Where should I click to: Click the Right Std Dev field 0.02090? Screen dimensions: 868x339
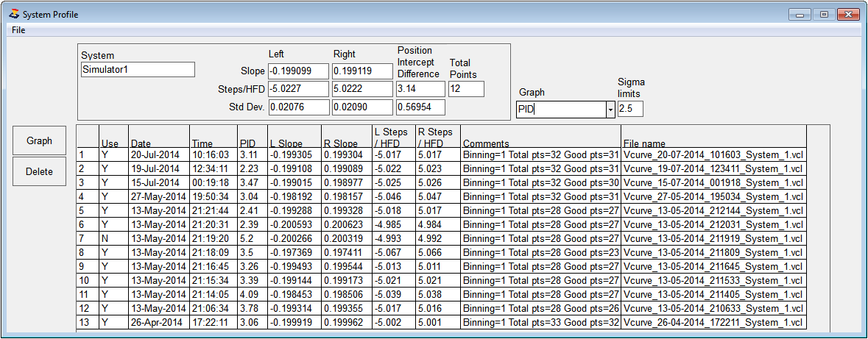(x=362, y=107)
